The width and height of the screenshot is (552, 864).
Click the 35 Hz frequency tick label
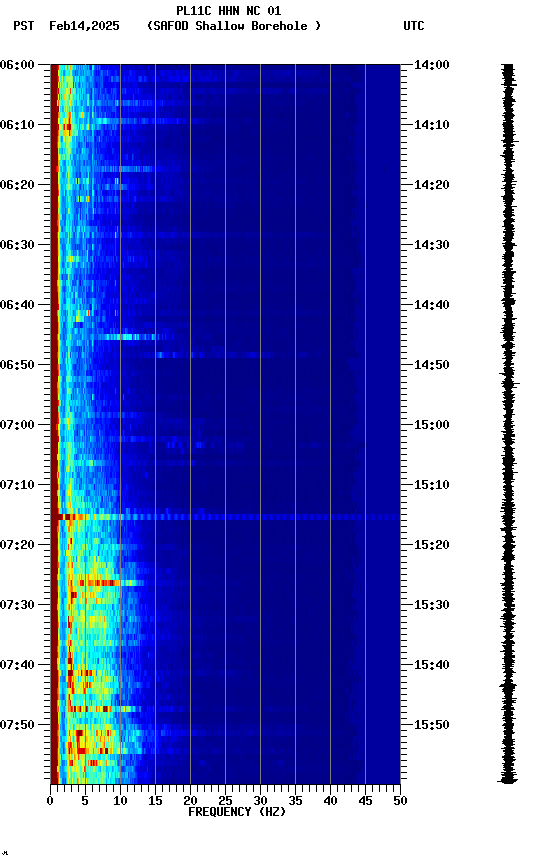click(295, 801)
